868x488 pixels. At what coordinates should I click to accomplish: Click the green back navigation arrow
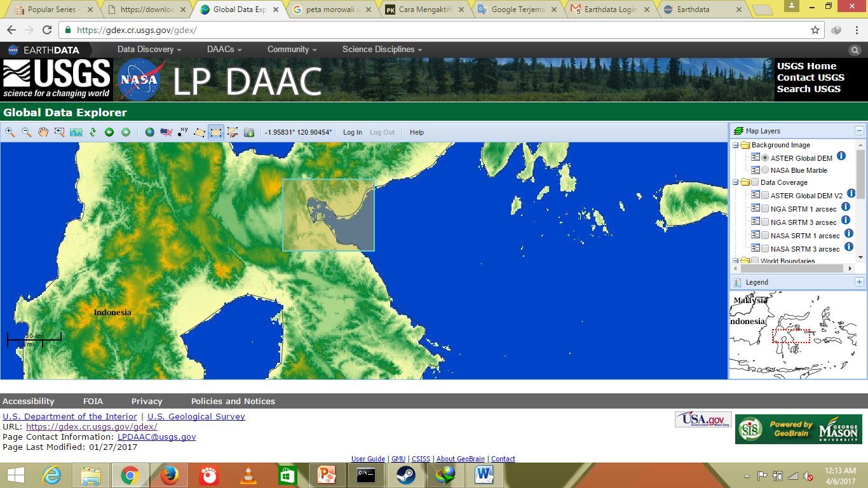tap(109, 132)
